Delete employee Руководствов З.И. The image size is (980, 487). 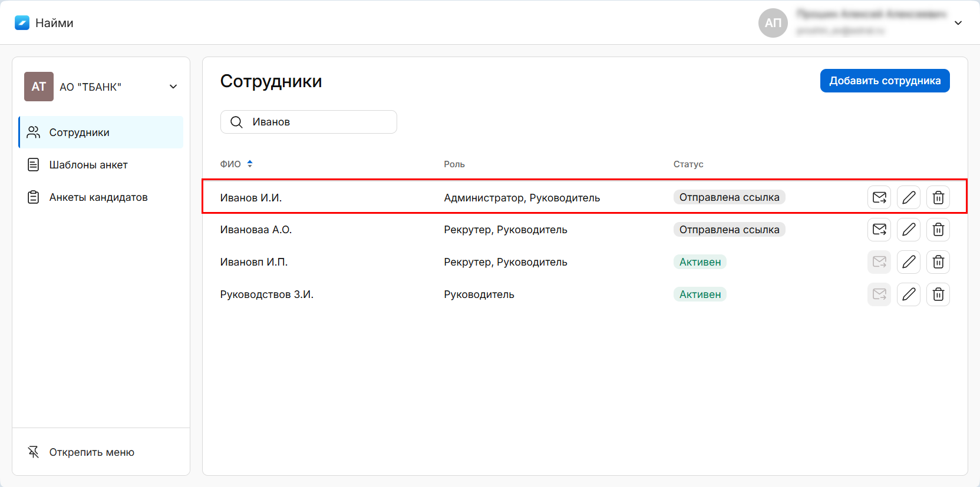pos(938,294)
